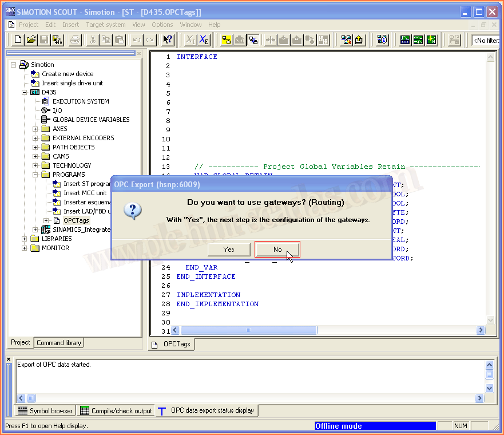The height and width of the screenshot is (435, 504).
Task: Expand the LIBRARIES folder
Action: coord(25,239)
